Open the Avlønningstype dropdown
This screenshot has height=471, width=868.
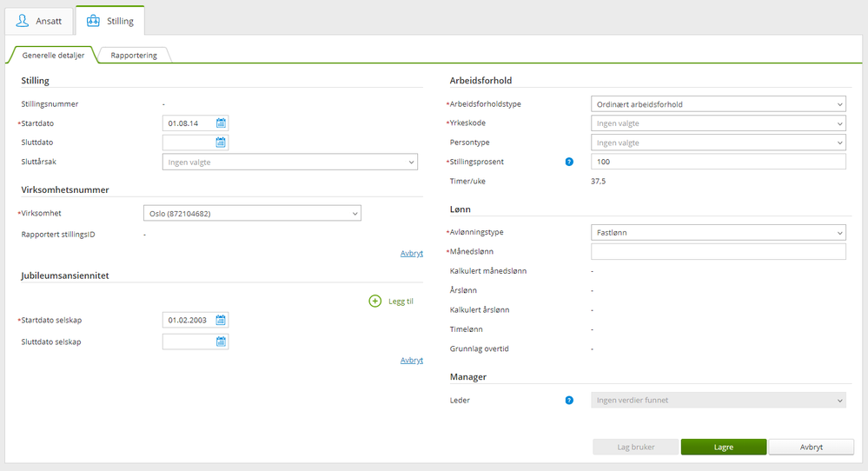(x=838, y=233)
